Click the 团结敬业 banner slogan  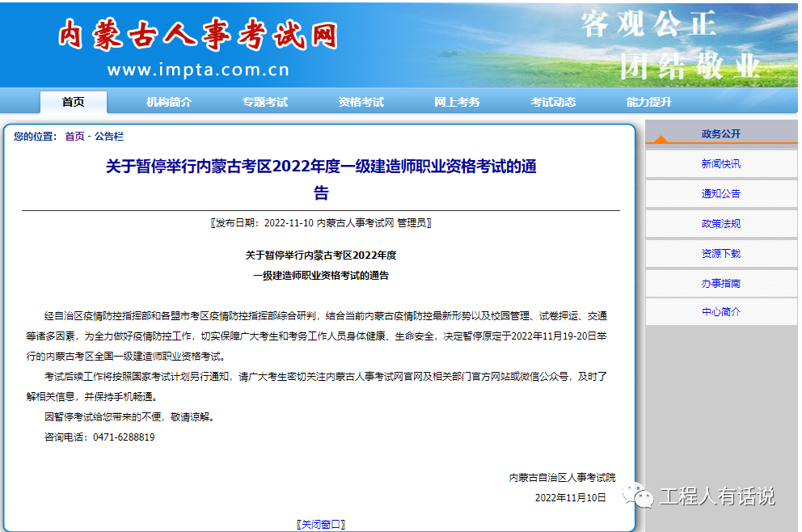pyautogui.click(x=690, y=66)
